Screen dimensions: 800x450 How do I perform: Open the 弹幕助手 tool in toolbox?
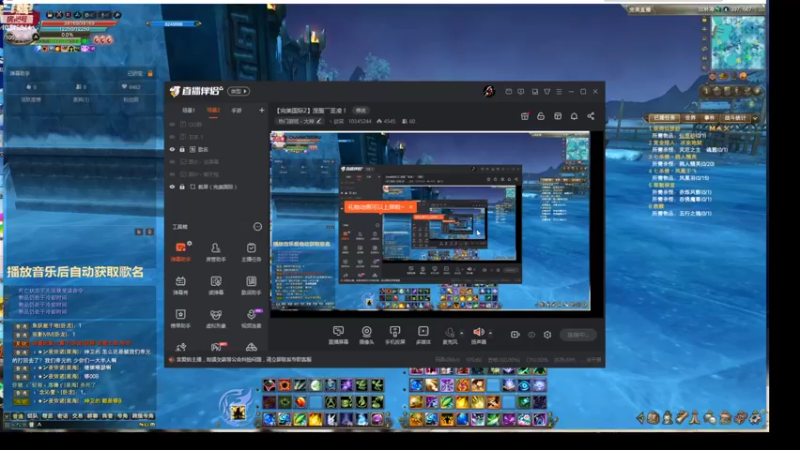(181, 252)
